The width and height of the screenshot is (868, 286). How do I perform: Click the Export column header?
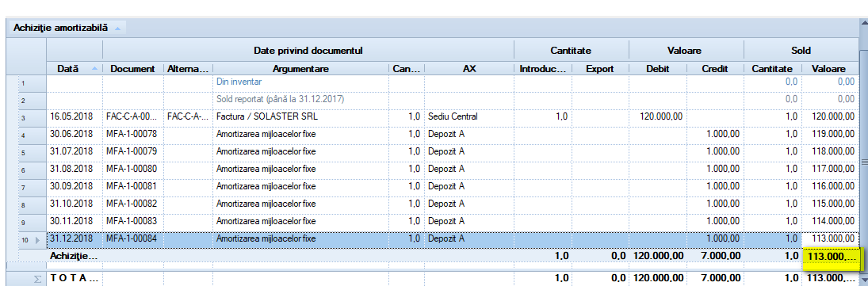(600, 69)
